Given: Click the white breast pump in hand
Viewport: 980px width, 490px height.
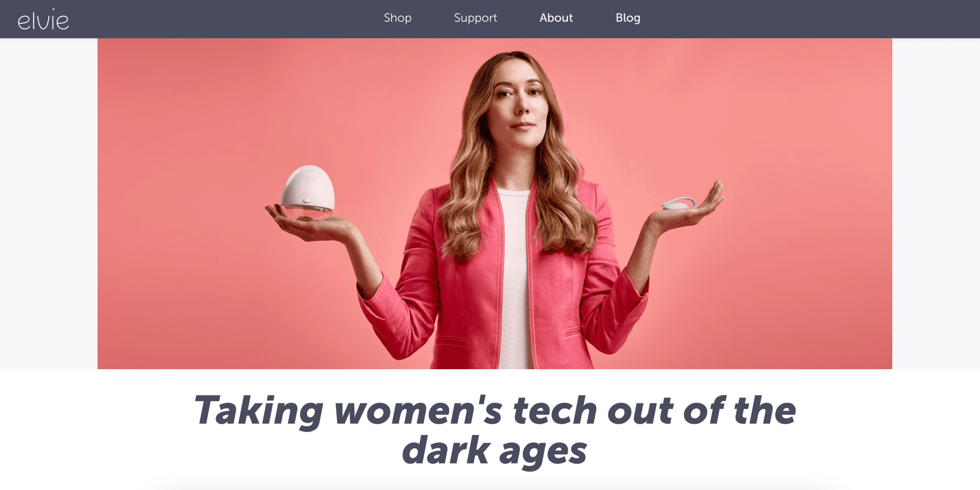Looking at the screenshot, I should pyautogui.click(x=308, y=193).
